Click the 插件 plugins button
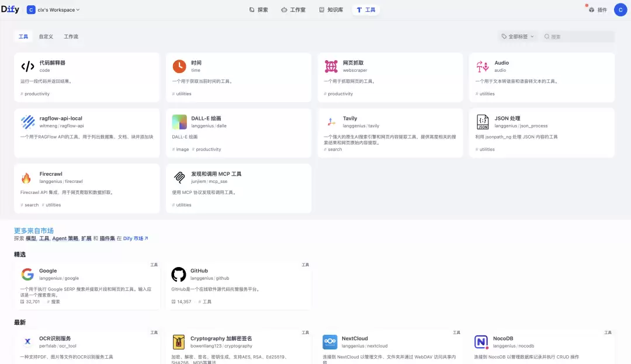Viewport: 631px width, 364px height. [598, 10]
